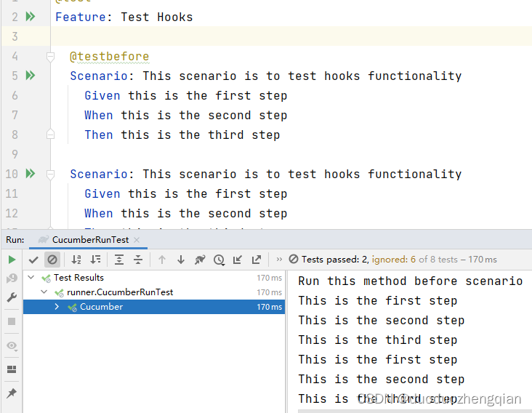Toggle the watch eye icon in sidebar
Screen dimensions: 532x413
(12, 346)
